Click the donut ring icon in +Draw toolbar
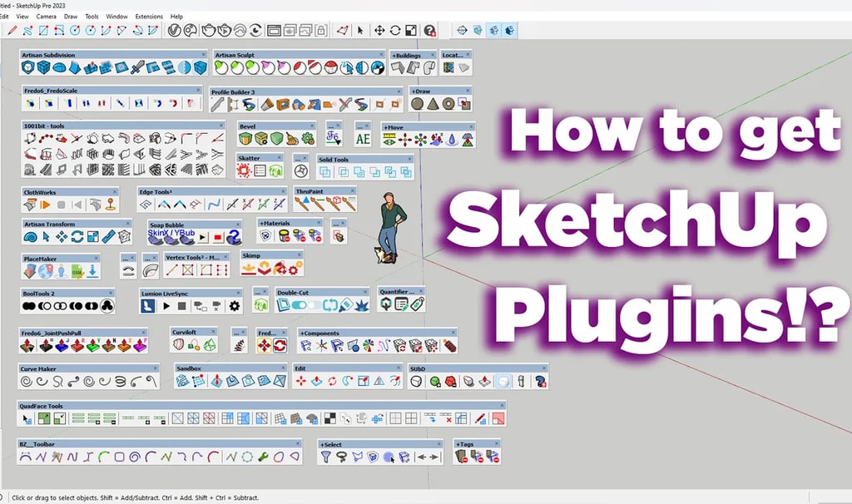The width and height of the screenshot is (852, 504). (x=448, y=104)
